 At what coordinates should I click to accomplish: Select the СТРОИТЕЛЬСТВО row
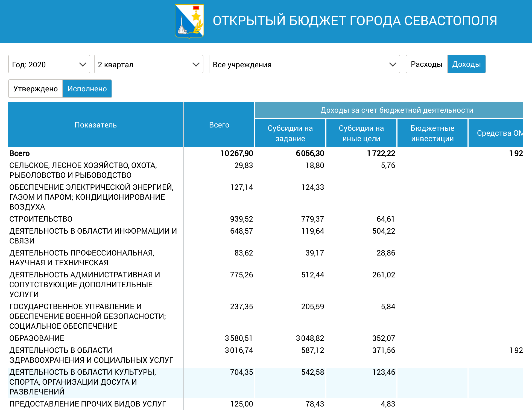pos(41,219)
